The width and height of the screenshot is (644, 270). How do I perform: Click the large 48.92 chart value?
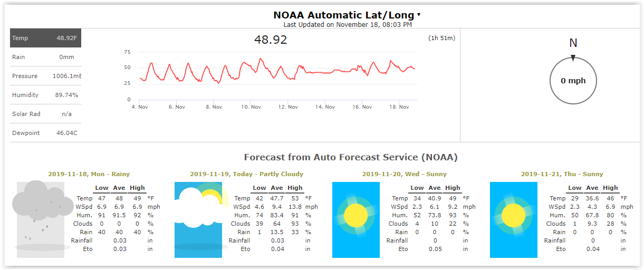pos(271,40)
